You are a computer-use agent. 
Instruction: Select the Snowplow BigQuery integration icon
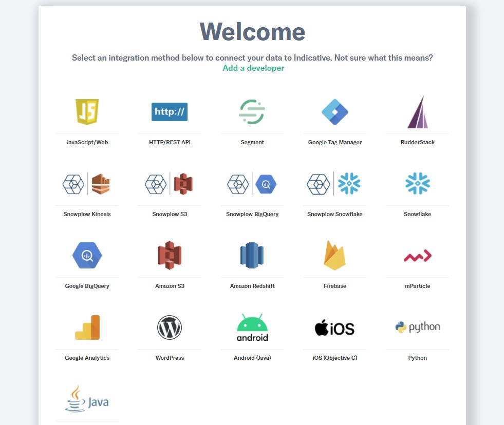tap(252, 184)
